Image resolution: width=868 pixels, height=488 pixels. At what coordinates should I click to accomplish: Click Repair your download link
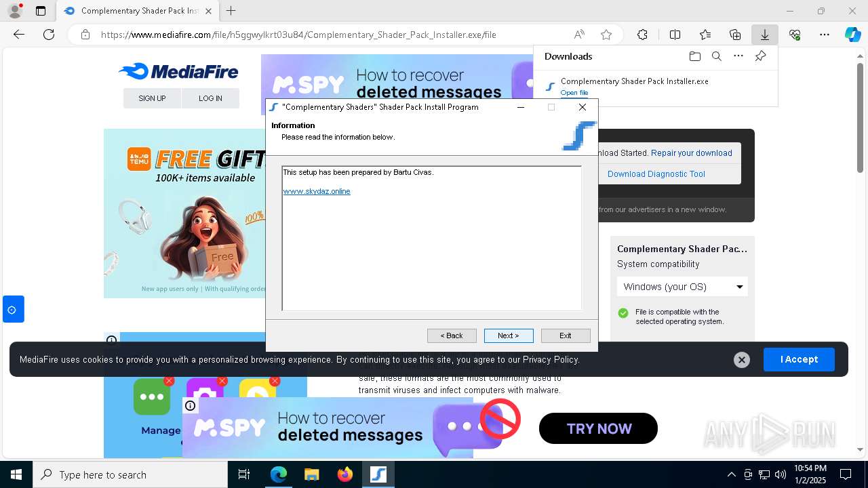(x=692, y=153)
